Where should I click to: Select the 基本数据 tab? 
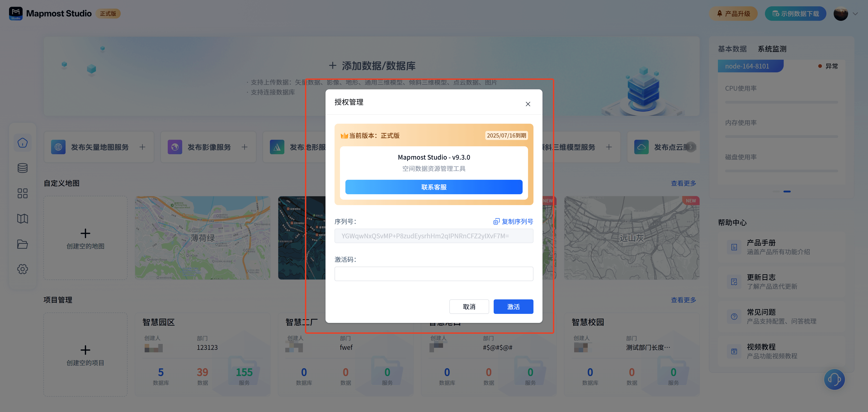coord(732,49)
